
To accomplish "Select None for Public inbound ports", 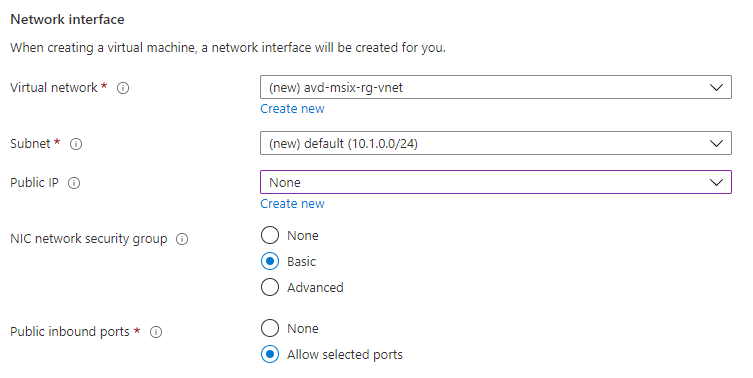I will tap(270, 329).
